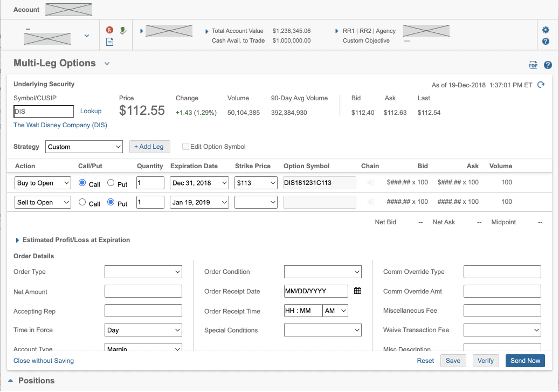
Task: Export page as PDF icon
Action: click(x=533, y=65)
